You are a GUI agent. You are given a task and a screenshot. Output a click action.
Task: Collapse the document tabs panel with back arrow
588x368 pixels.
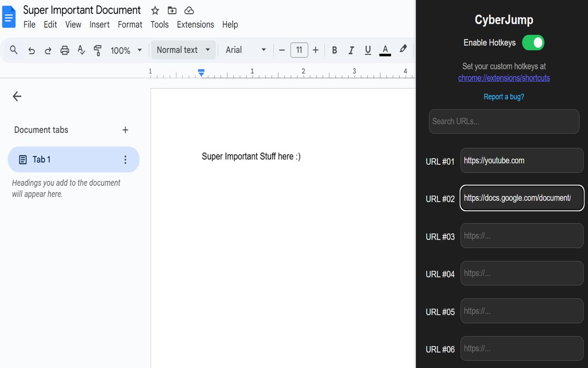tap(17, 96)
